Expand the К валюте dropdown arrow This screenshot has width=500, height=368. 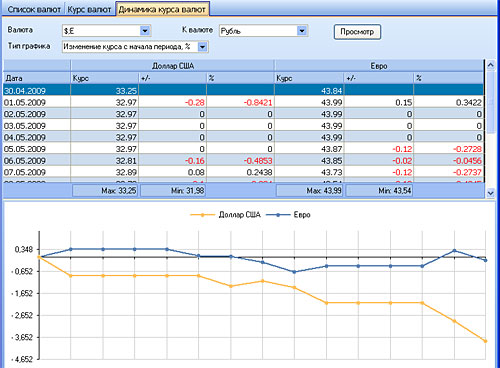pos(302,31)
